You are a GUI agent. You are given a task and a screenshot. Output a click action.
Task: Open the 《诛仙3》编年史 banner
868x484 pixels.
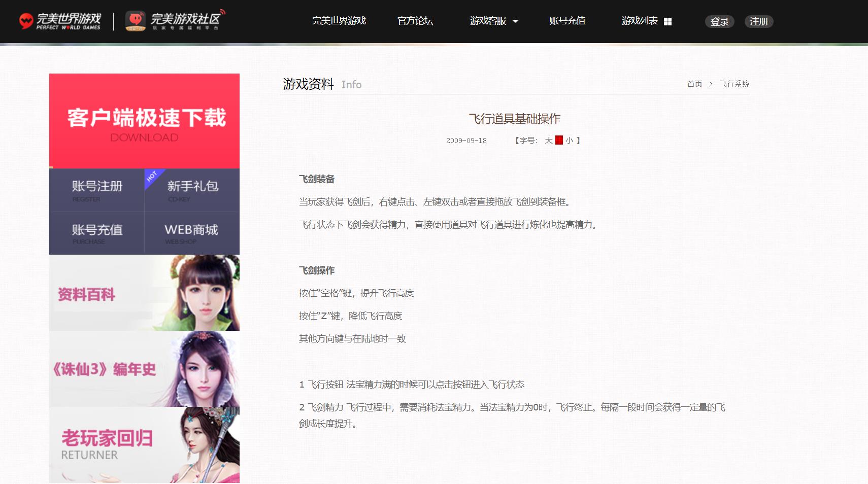point(144,369)
